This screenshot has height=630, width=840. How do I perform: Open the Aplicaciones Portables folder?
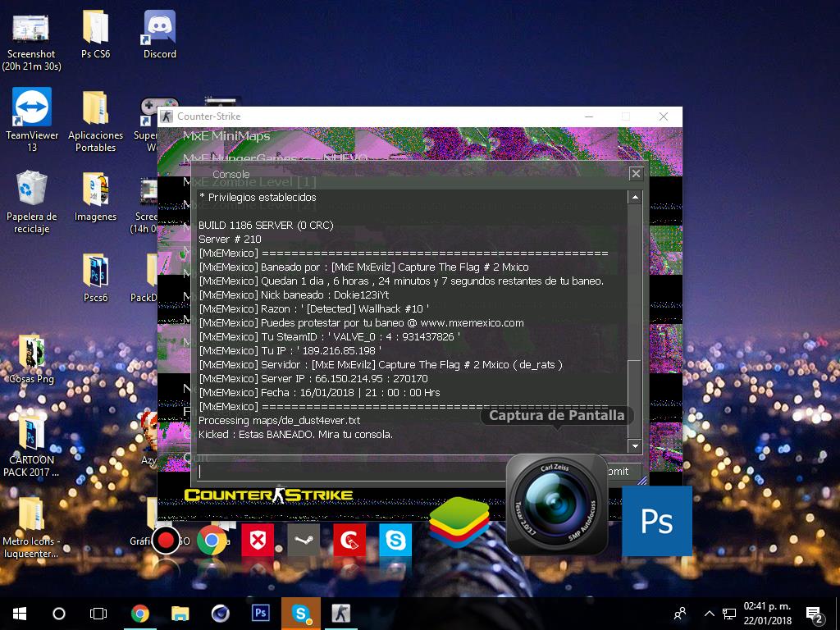[x=95, y=121]
